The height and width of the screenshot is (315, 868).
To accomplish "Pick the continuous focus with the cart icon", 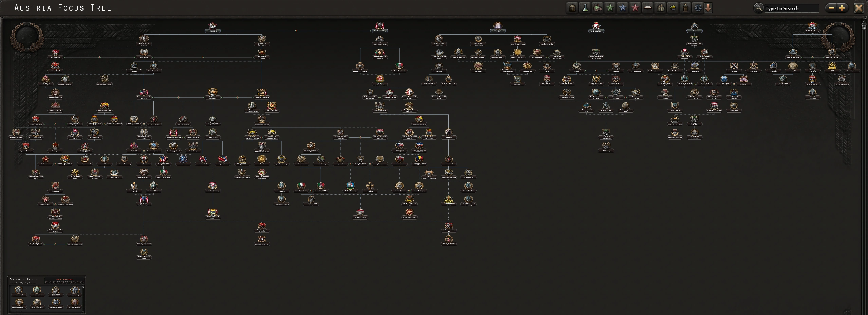I will tap(56, 291).
